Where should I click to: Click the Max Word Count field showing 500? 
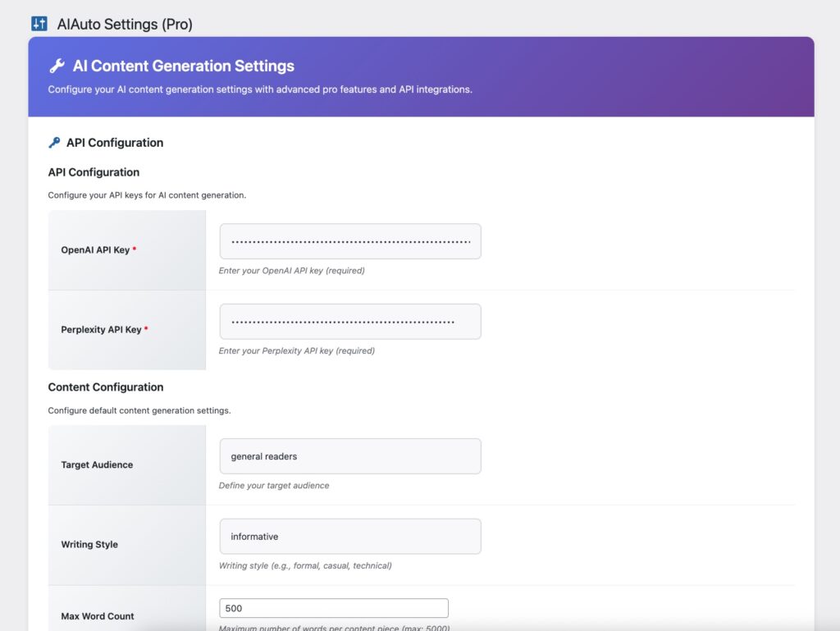tap(334, 608)
